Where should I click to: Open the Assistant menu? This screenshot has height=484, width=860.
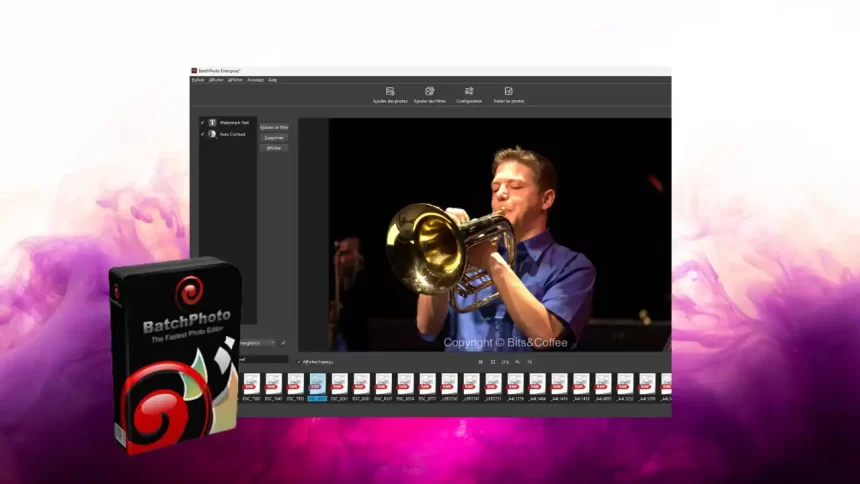[255, 80]
